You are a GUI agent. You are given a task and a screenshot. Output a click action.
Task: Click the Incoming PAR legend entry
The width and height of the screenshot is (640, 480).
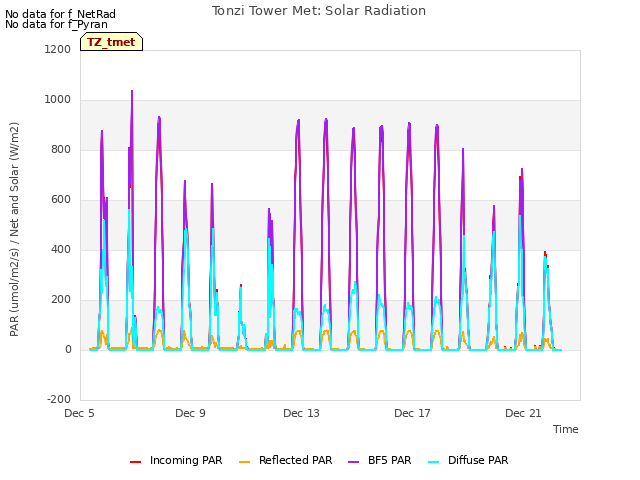[x=176, y=460]
